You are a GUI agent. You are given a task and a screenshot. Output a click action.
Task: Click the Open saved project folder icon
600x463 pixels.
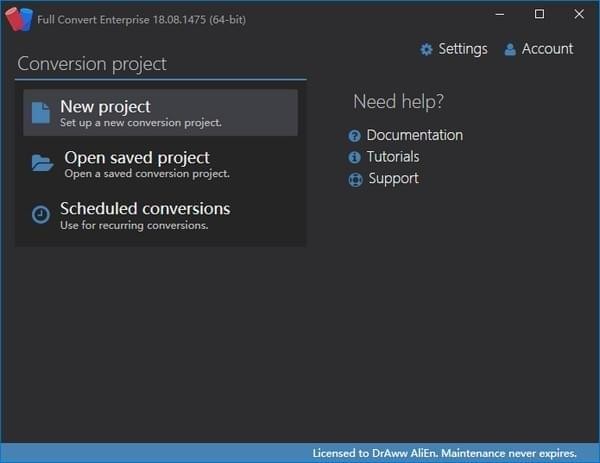[x=42, y=163]
